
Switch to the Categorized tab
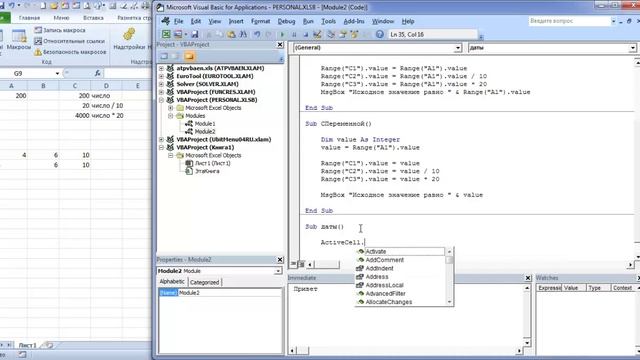pos(204,282)
